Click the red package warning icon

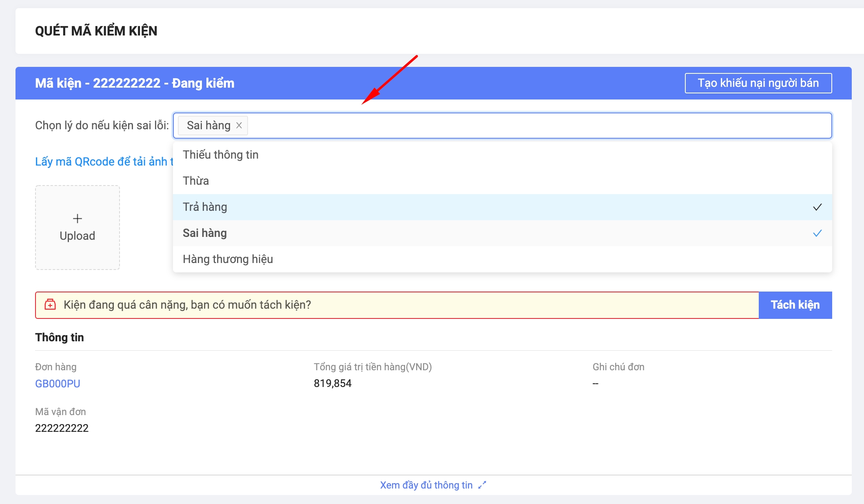(x=50, y=305)
